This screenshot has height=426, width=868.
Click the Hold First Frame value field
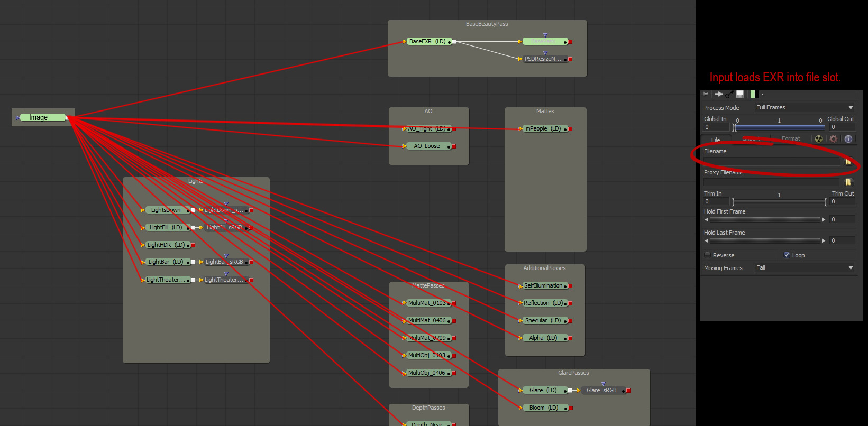tap(843, 219)
